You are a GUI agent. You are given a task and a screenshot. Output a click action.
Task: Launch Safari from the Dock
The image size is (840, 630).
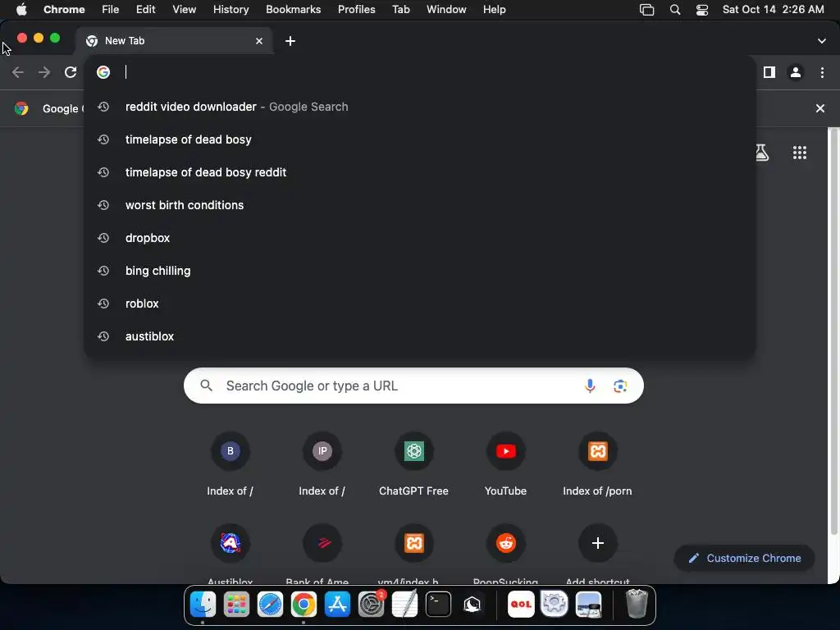coord(270,605)
